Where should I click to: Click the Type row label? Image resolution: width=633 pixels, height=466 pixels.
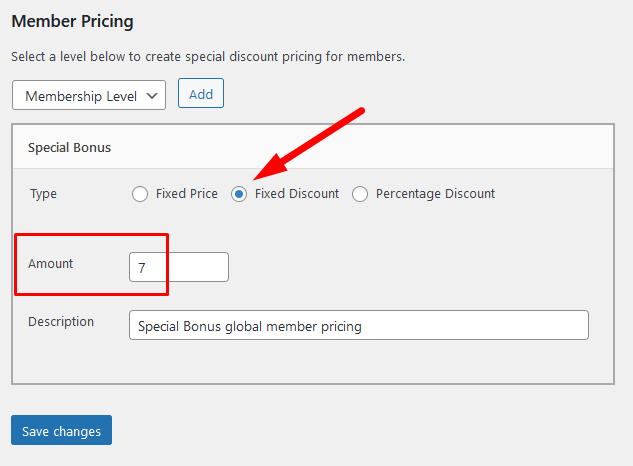43,194
